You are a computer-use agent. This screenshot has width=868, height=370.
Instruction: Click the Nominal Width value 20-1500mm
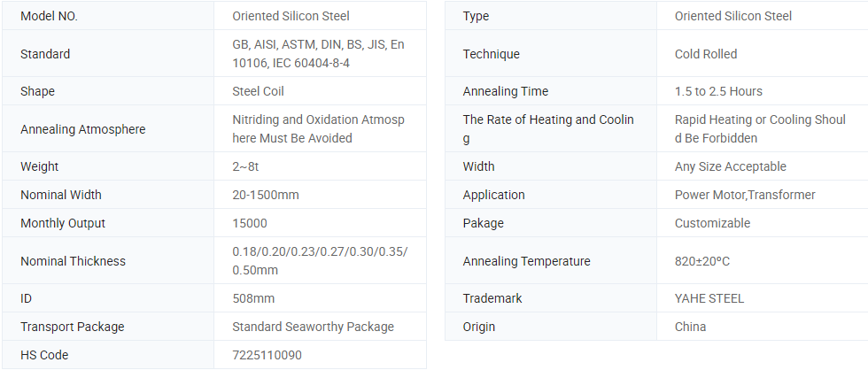point(265,196)
